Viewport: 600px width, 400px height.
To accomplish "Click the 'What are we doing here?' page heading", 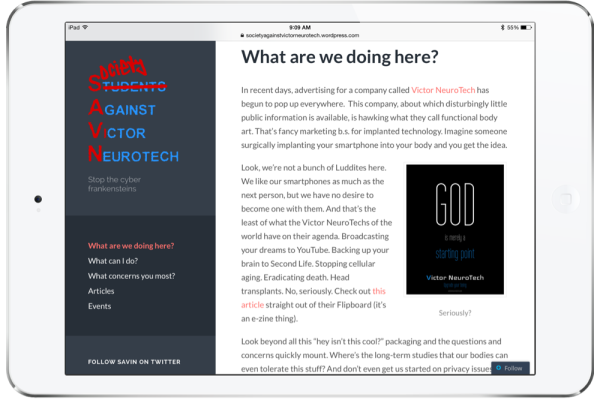I will [x=339, y=57].
